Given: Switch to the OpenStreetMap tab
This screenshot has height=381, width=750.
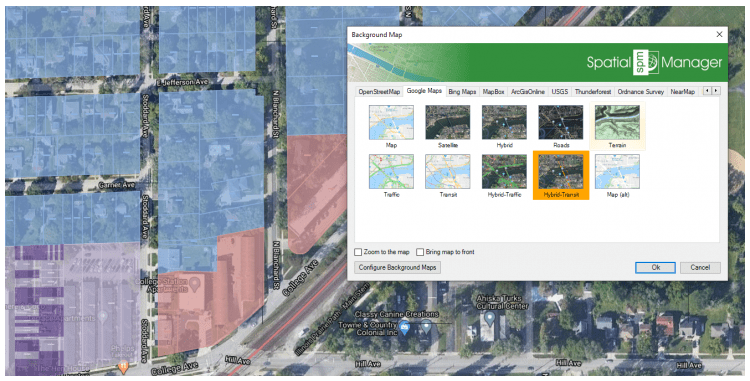Looking at the screenshot, I should click(379, 92).
